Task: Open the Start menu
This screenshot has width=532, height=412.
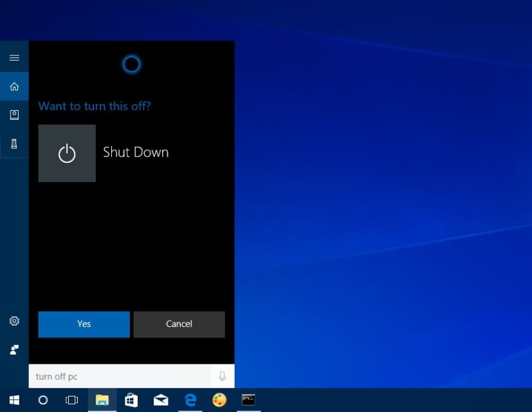Action: (14, 400)
